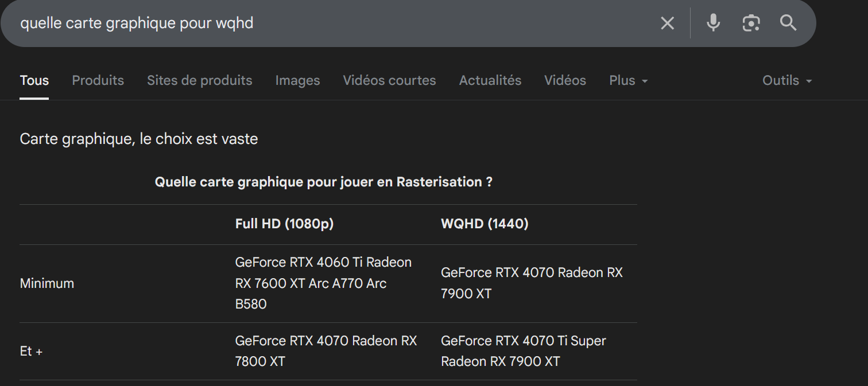Click the 'Quelle carte graphique pour jouer en Rasterisation' title
Image resolution: width=868 pixels, height=386 pixels.
[x=323, y=182]
